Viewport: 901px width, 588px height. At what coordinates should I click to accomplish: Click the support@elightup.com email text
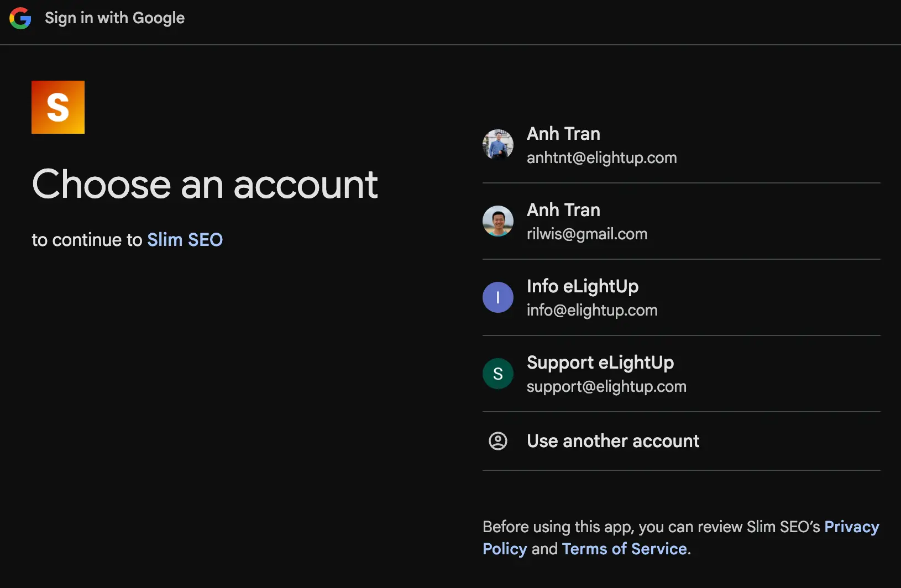606,386
